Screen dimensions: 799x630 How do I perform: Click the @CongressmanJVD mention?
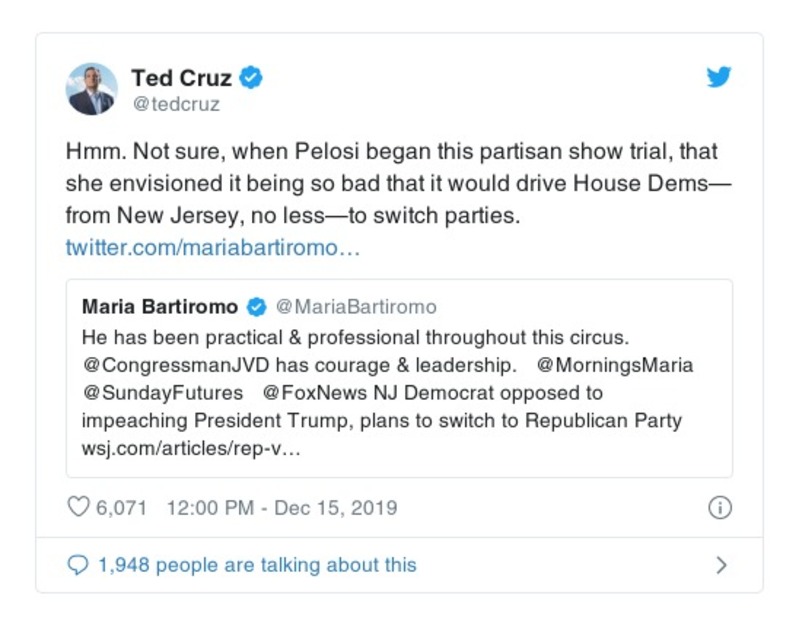186,364
